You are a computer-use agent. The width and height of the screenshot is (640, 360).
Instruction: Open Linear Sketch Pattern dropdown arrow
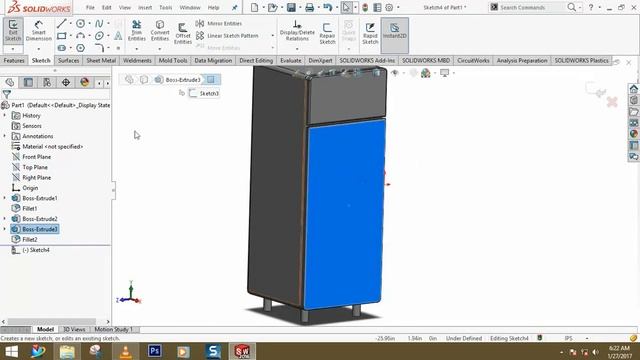273,36
